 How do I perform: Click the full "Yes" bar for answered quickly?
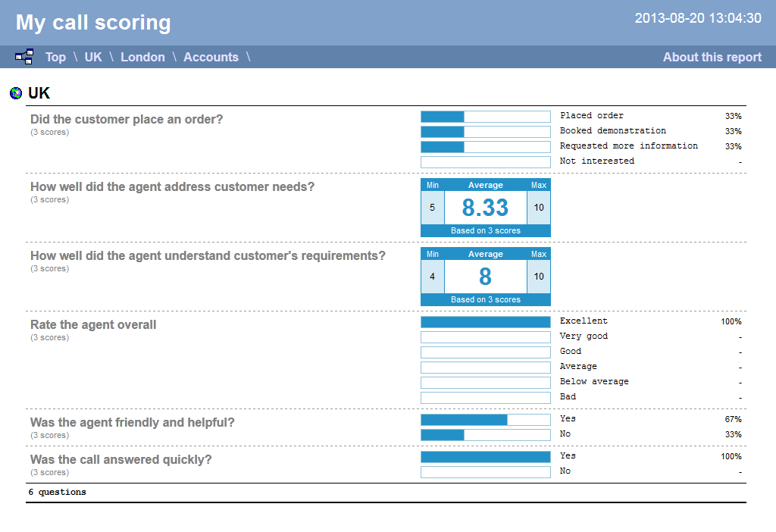tap(485, 456)
